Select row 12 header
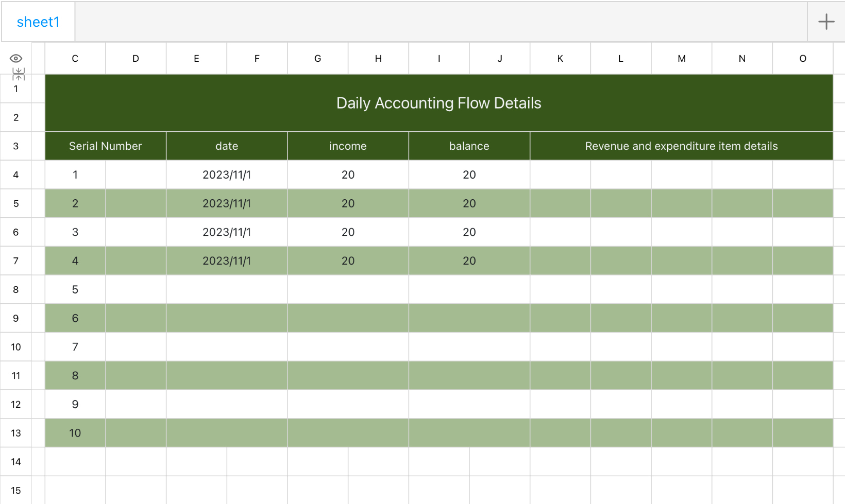Image resolution: width=845 pixels, height=504 pixels. point(16,405)
